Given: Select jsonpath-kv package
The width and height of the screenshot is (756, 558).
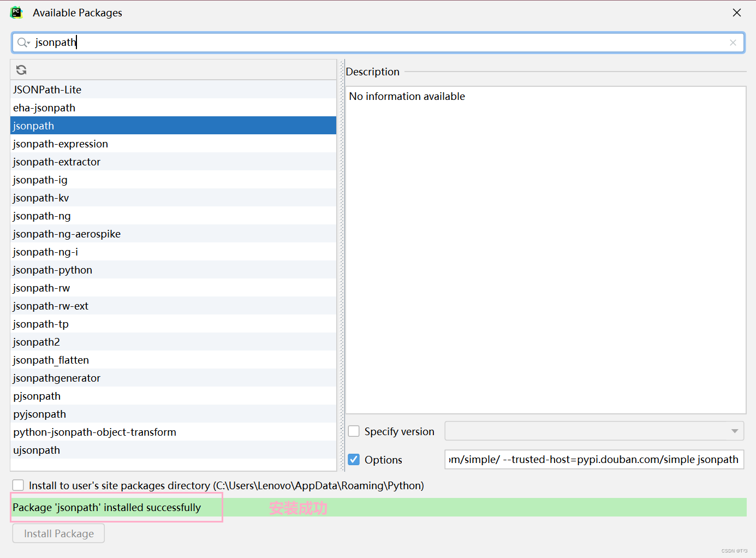Looking at the screenshot, I should [x=173, y=198].
